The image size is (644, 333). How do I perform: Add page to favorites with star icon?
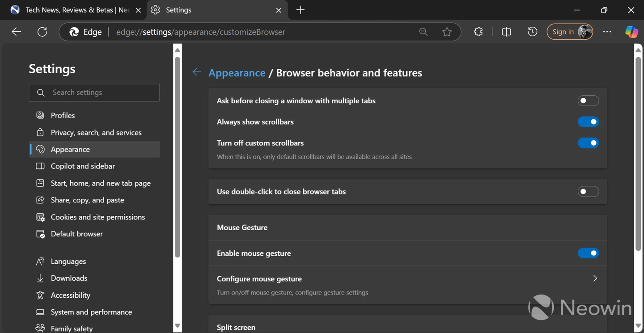point(447,32)
